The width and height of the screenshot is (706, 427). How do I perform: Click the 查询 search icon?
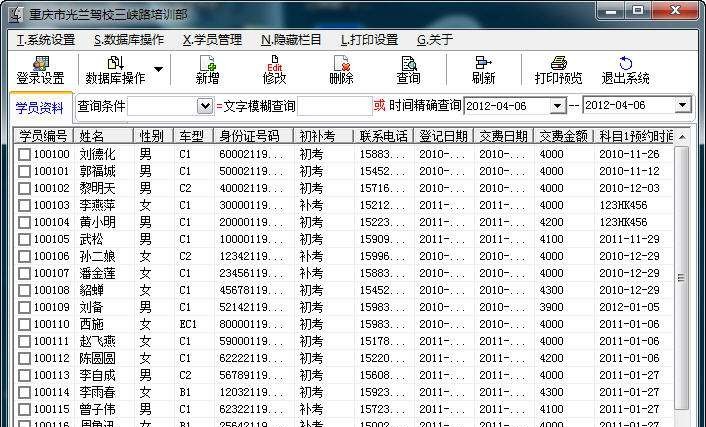[408, 70]
